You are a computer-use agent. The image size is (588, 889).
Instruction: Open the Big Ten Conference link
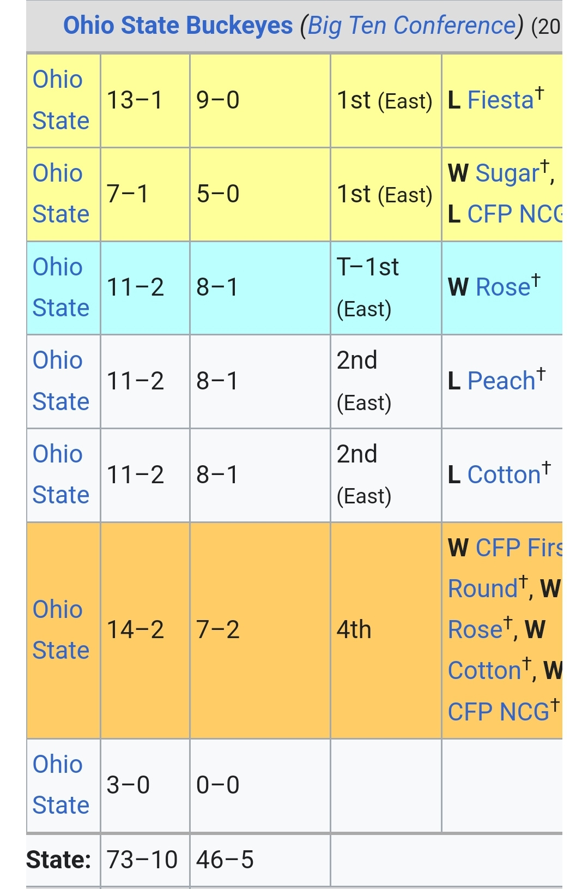pyautogui.click(x=411, y=26)
